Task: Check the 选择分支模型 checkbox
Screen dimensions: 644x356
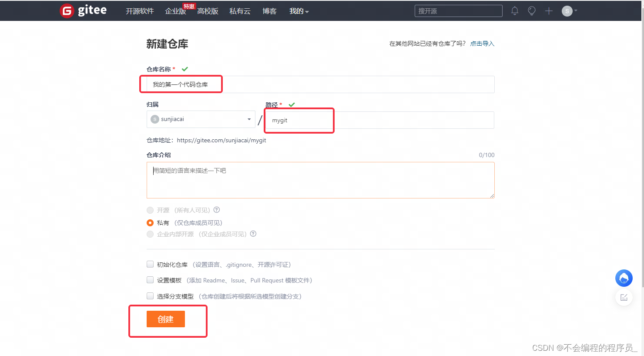Action: tap(150, 296)
